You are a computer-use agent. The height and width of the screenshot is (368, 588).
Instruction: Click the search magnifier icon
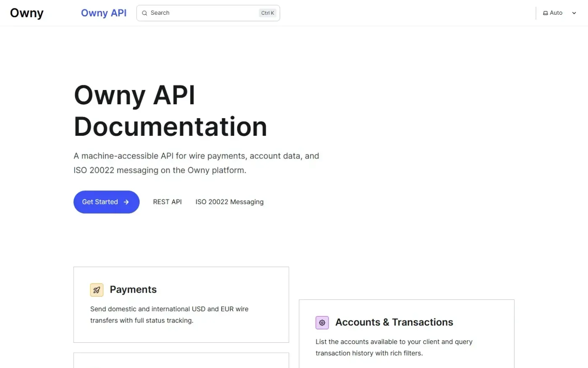144,13
